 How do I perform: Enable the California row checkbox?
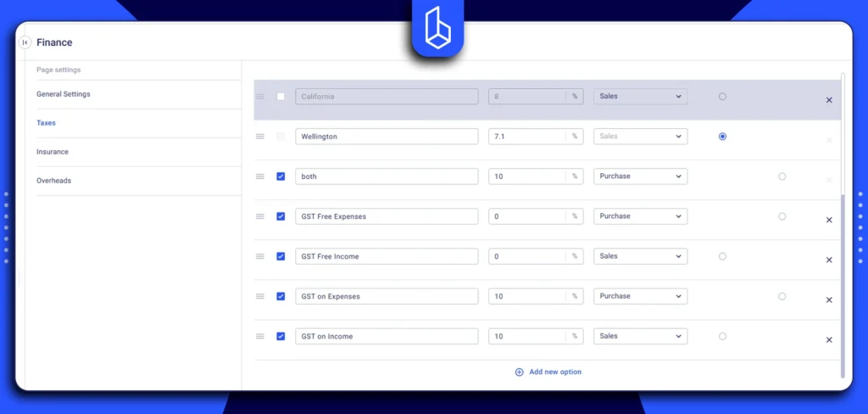point(281,97)
